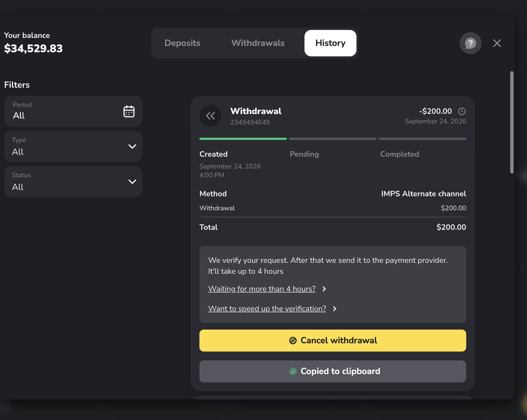The image size is (527, 420).
Task: Click the cancel circle icon on yellow button
Action: pos(293,341)
